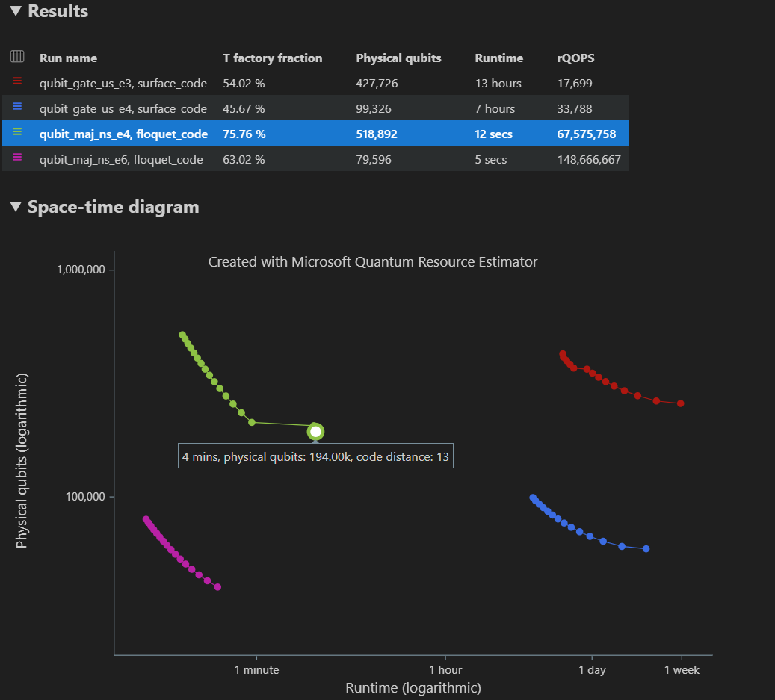Click the green series icon beside qubit_maj_ns_e4
The image size is (775, 700).
tap(16, 134)
